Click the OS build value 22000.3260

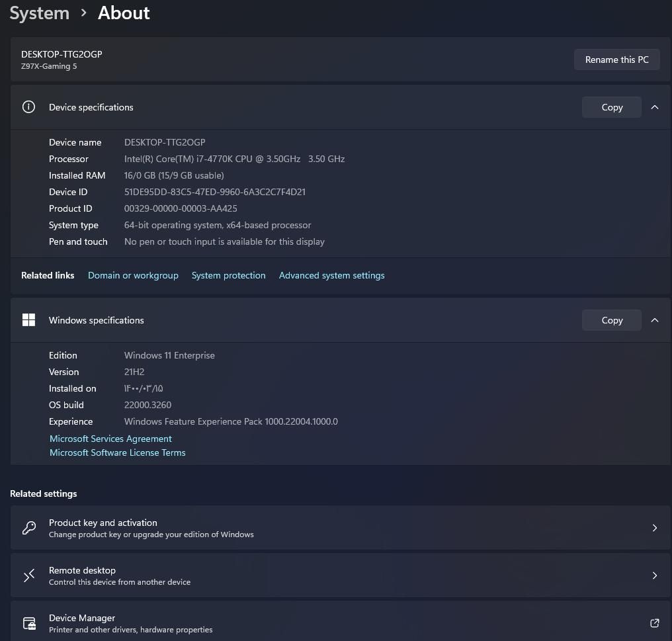coord(147,406)
